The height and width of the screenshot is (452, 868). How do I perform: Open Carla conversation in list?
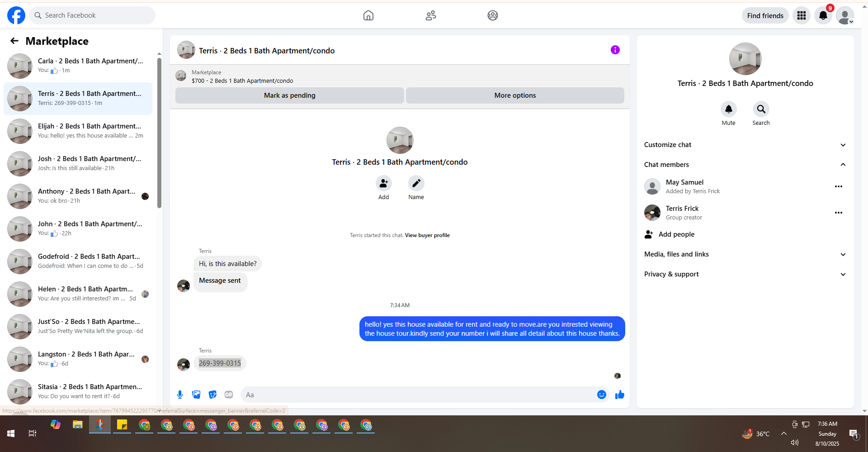point(78,66)
